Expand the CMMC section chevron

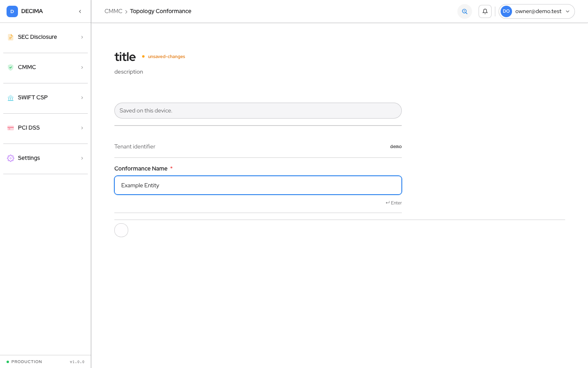82,67
